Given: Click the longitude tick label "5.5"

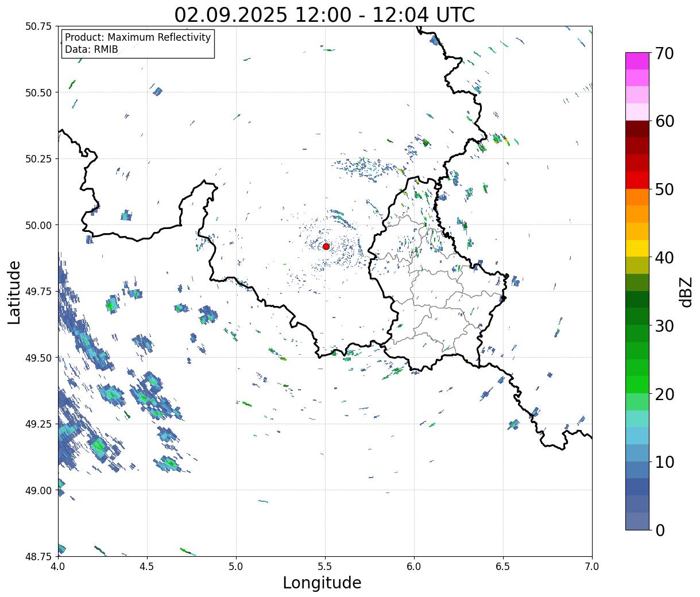Looking at the screenshot, I should [x=325, y=566].
